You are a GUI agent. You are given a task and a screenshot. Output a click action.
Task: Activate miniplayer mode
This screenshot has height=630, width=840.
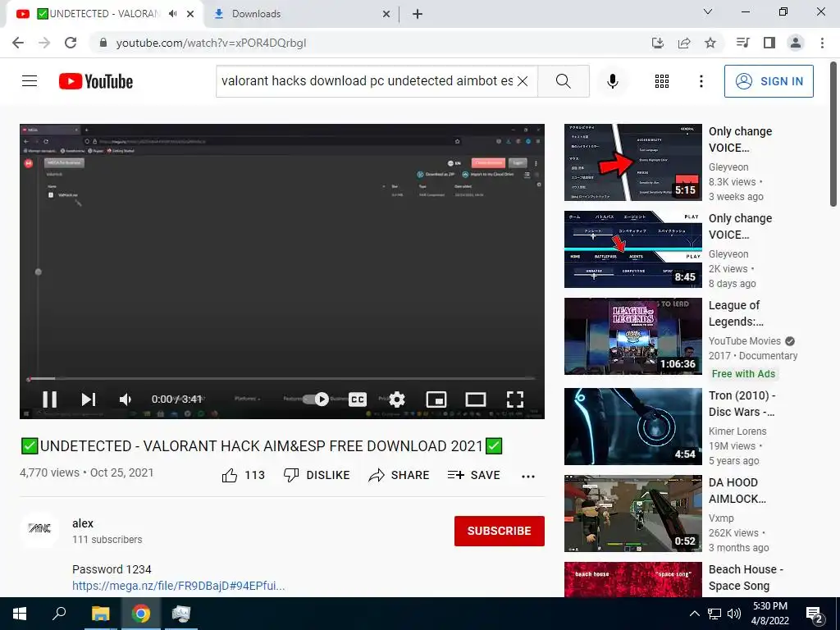[436, 399]
